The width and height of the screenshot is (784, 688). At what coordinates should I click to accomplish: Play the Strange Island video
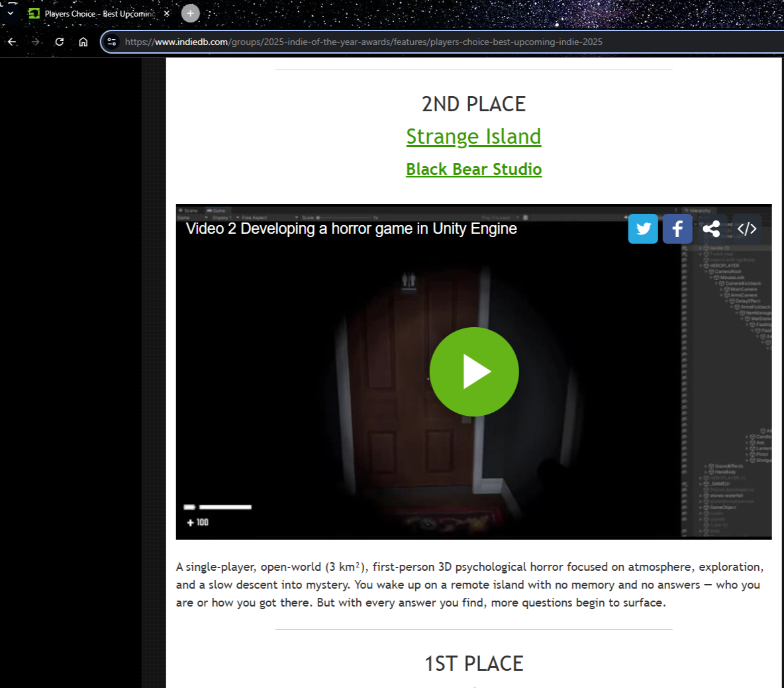pos(474,371)
